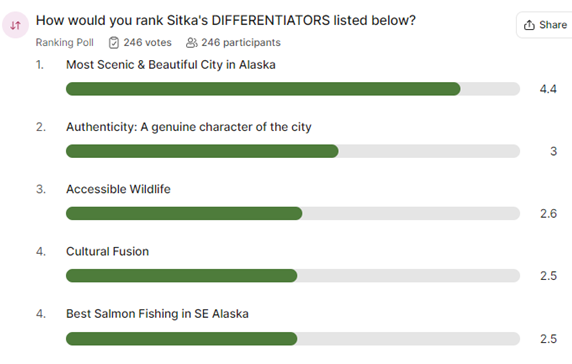Click the votes clipboard icon
This screenshot has width=572, height=364.
114,43
